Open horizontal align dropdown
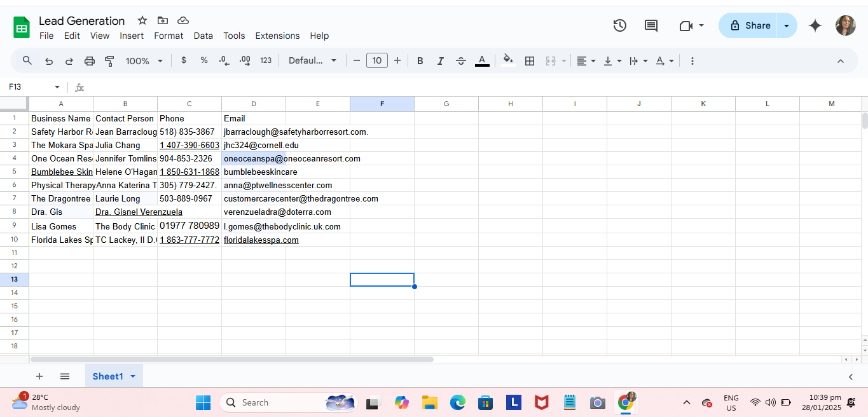This screenshot has width=868, height=417. [586, 61]
